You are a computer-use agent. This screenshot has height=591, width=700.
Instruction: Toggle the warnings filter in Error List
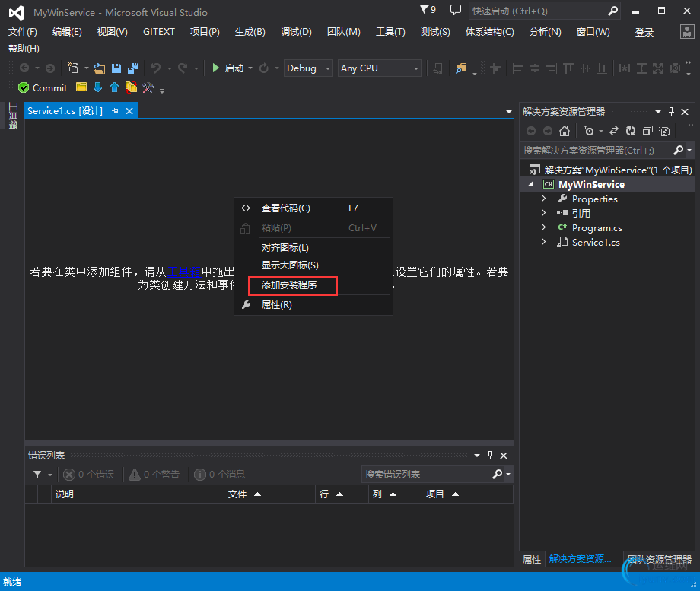point(154,474)
